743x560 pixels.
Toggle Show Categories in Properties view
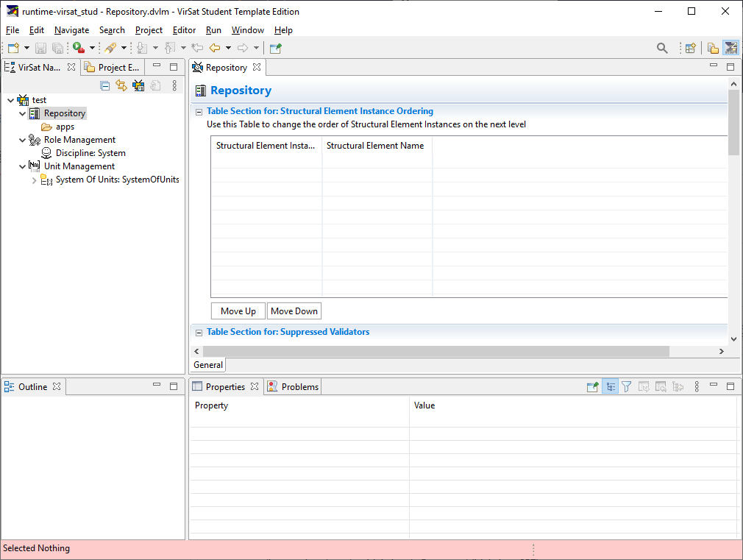(x=611, y=387)
